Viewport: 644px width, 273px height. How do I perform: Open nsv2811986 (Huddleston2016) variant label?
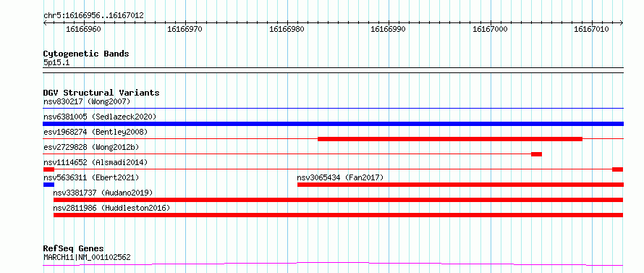point(111,208)
